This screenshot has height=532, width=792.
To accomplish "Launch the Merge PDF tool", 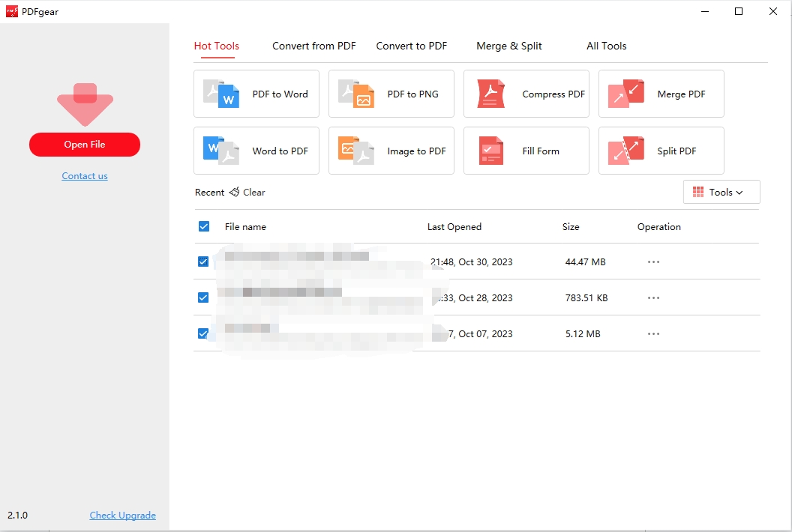I will tap(661, 94).
